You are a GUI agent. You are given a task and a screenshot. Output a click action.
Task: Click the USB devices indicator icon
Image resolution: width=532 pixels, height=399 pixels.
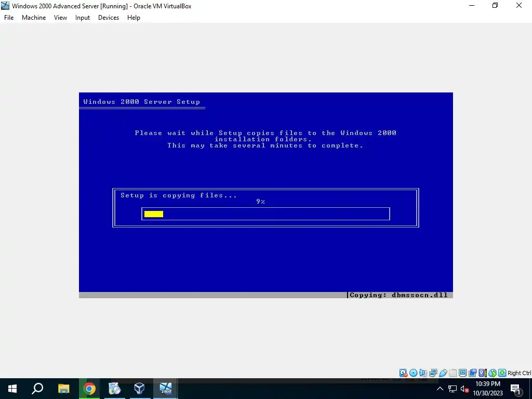coord(443,373)
